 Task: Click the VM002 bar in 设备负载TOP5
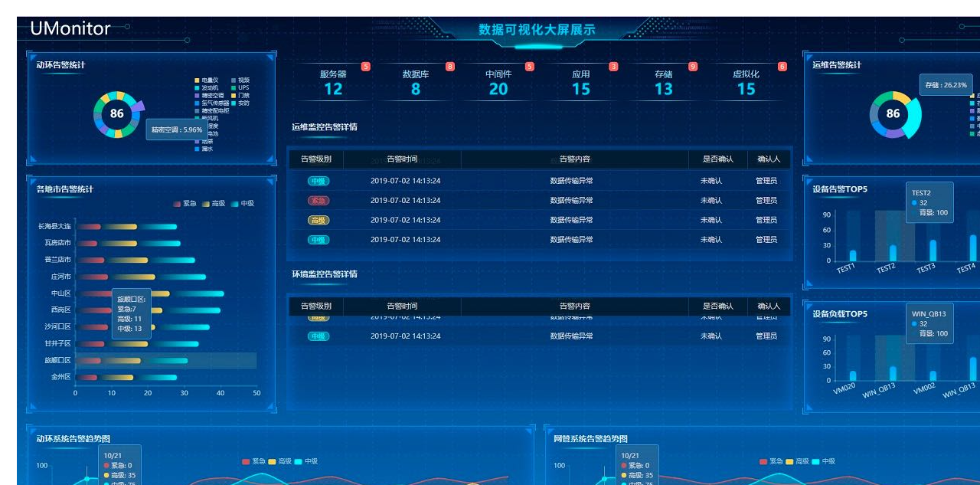pos(933,376)
